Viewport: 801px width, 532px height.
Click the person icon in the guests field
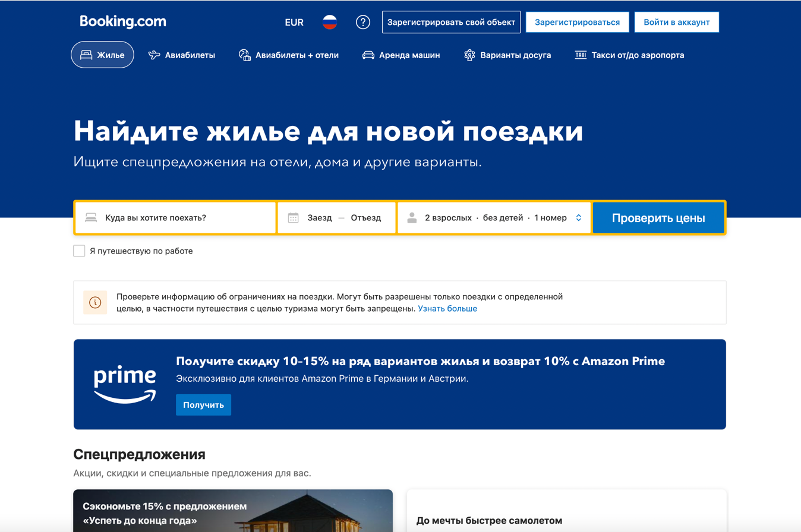click(412, 218)
